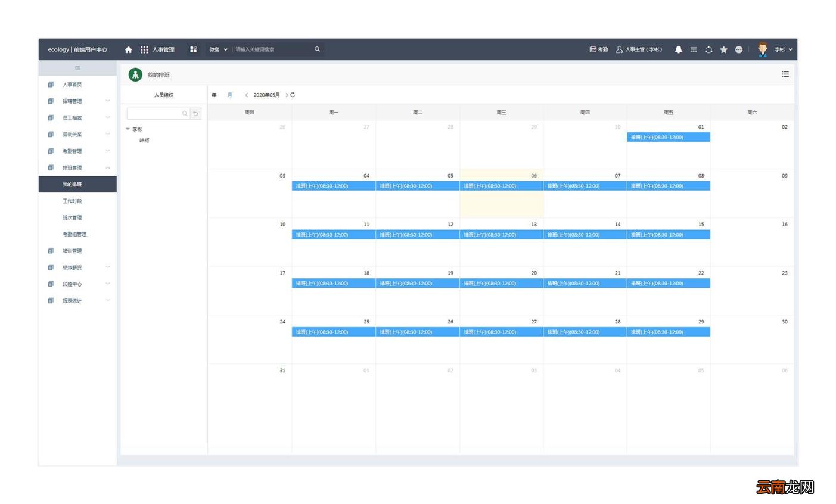The width and height of the screenshot is (836, 504).
Task: Open favorites star icon
Action: click(x=723, y=49)
